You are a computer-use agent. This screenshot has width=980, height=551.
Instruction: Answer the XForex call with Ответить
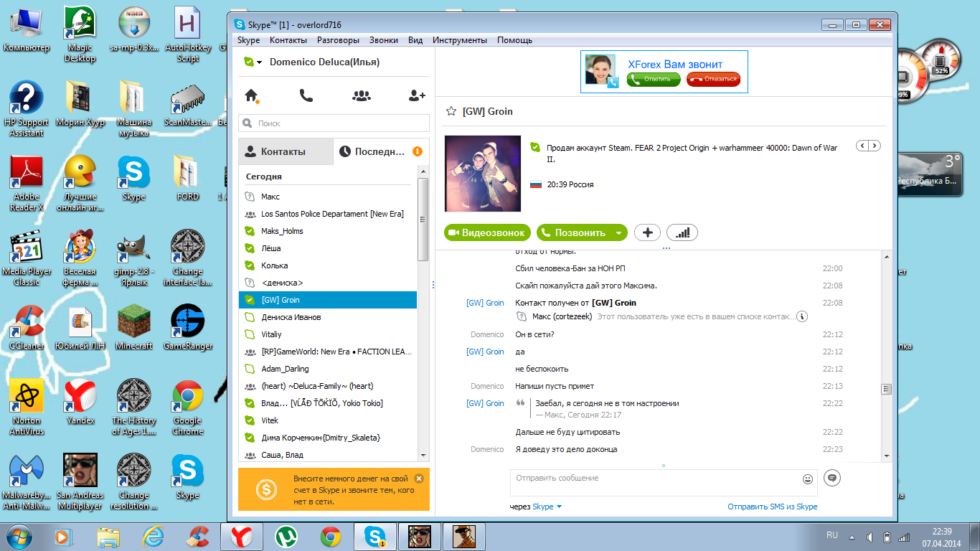point(654,79)
